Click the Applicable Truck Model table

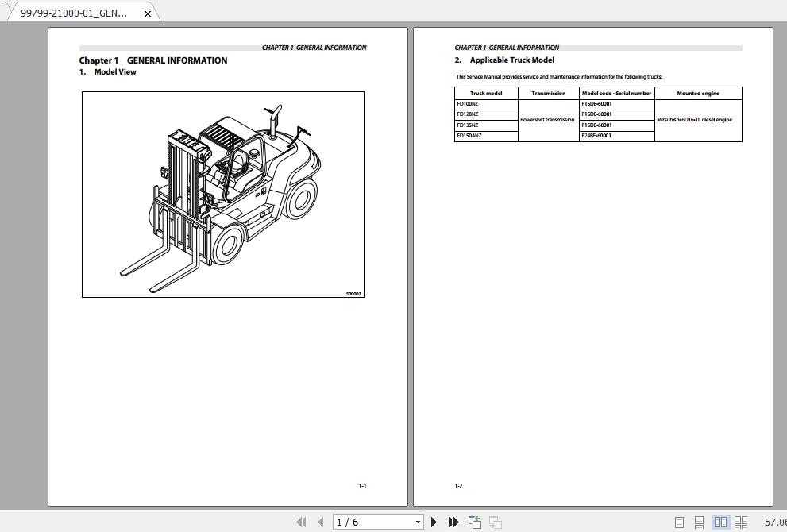click(597, 115)
